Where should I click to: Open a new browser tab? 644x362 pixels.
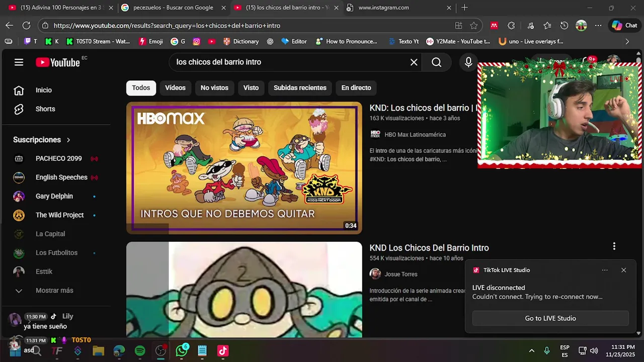tap(464, 8)
